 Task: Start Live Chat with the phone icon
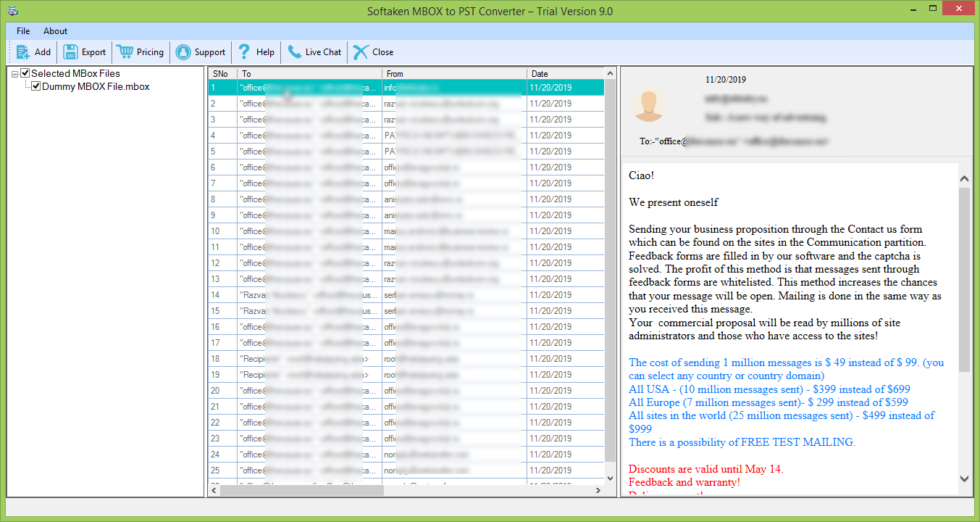coord(293,51)
